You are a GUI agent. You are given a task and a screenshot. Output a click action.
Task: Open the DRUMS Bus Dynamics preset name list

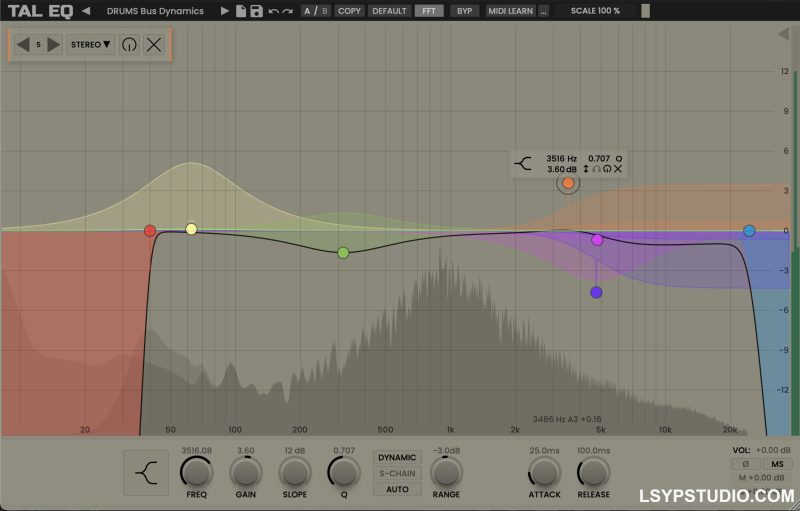pyautogui.click(x=155, y=11)
